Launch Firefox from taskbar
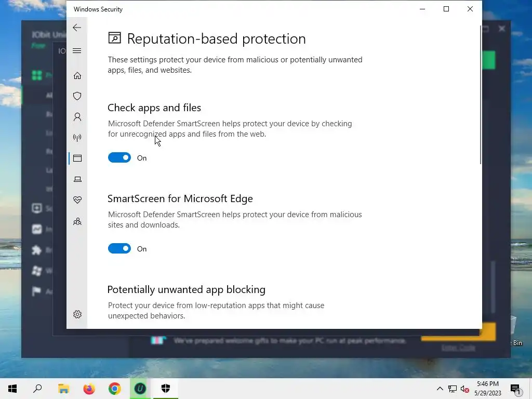This screenshot has width=532, height=399. (89, 389)
